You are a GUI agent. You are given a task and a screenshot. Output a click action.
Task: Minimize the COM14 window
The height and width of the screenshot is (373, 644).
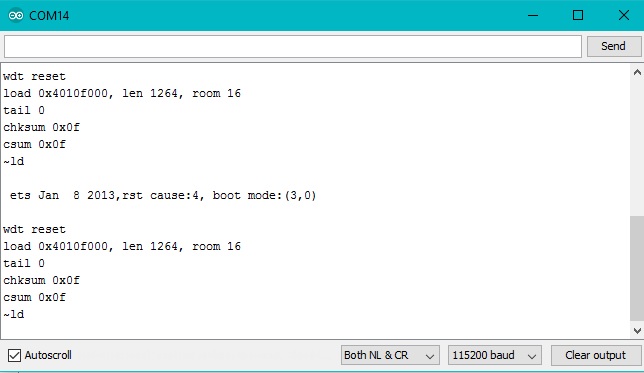tap(533, 16)
